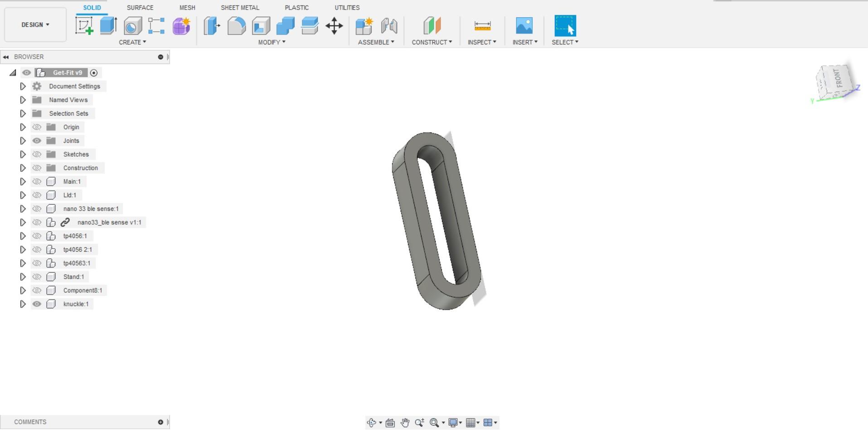
Task: Click the New Component icon
Action: 364,25
